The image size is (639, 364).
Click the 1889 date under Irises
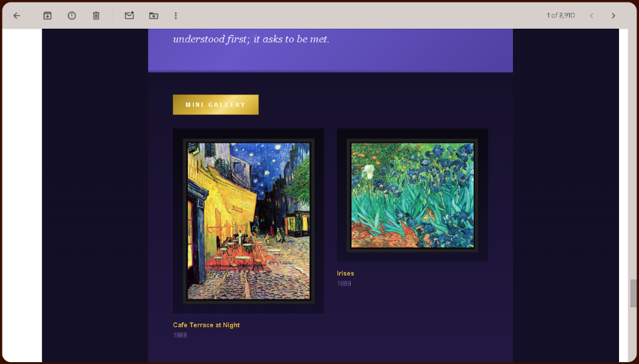click(x=344, y=283)
